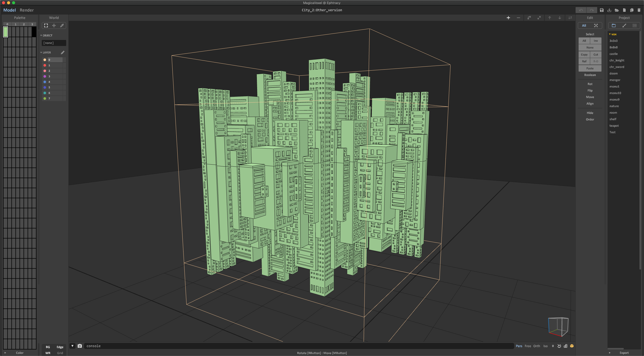
Task: Switch Project panel to brush view icon
Action: [x=624, y=25]
